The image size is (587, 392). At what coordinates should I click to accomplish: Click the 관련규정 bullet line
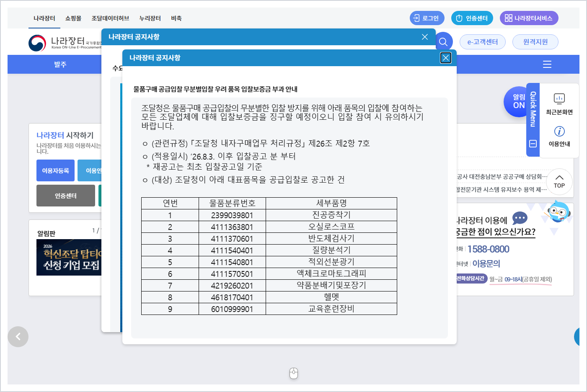click(x=256, y=143)
